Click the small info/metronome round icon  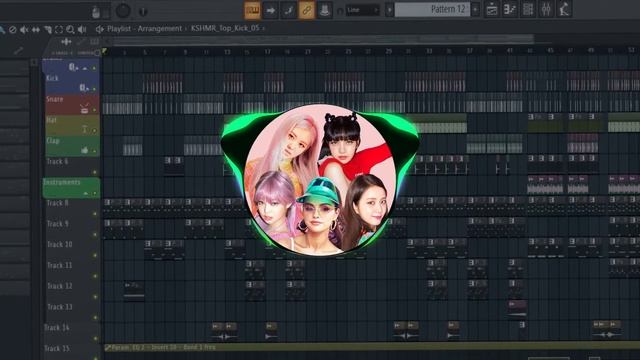pyautogui.click(x=143, y=12)
